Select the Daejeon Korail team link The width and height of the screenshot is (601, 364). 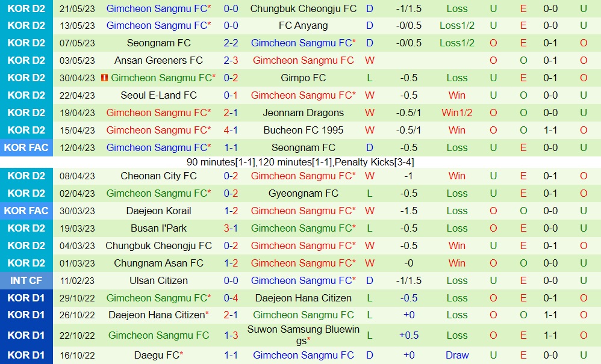(x=158, y=211)
